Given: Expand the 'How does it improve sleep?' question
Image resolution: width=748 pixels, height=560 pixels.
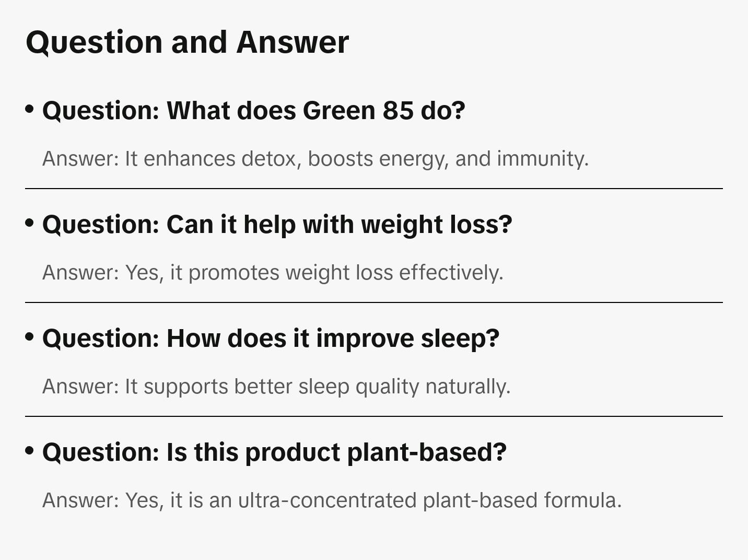Looking at the screenshot, I should point(271,339).
